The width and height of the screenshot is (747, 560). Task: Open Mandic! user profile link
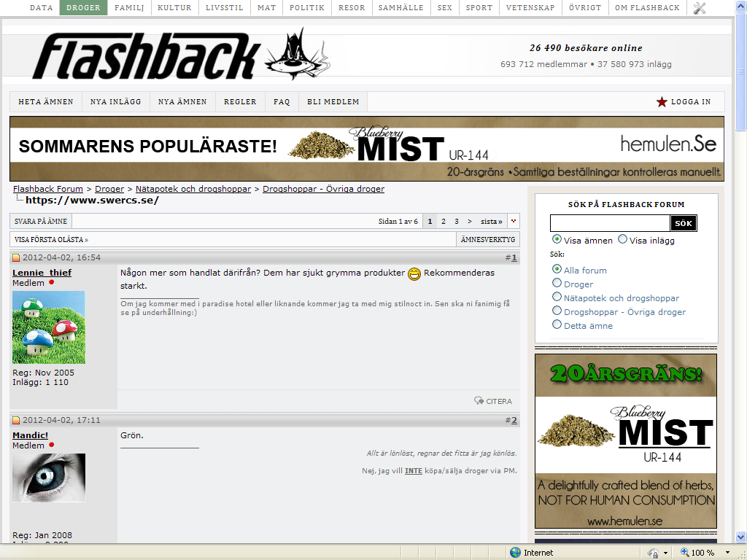coord(30,435)
